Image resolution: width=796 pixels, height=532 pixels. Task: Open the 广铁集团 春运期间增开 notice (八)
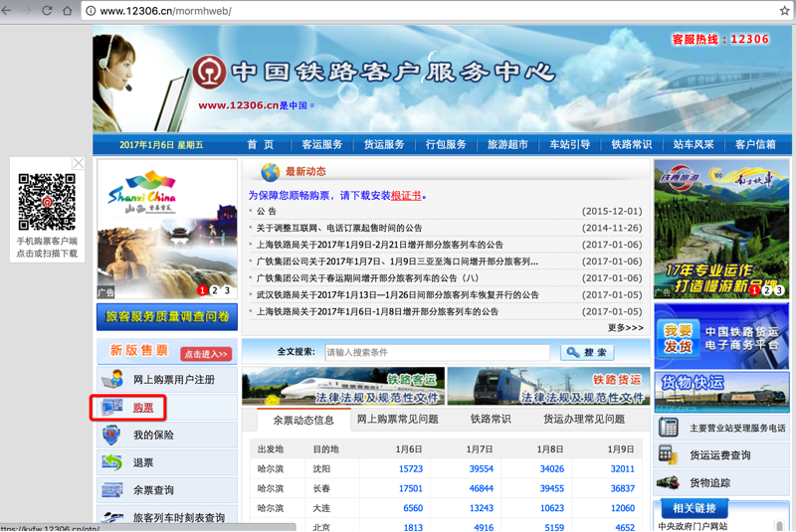[367, 277]
